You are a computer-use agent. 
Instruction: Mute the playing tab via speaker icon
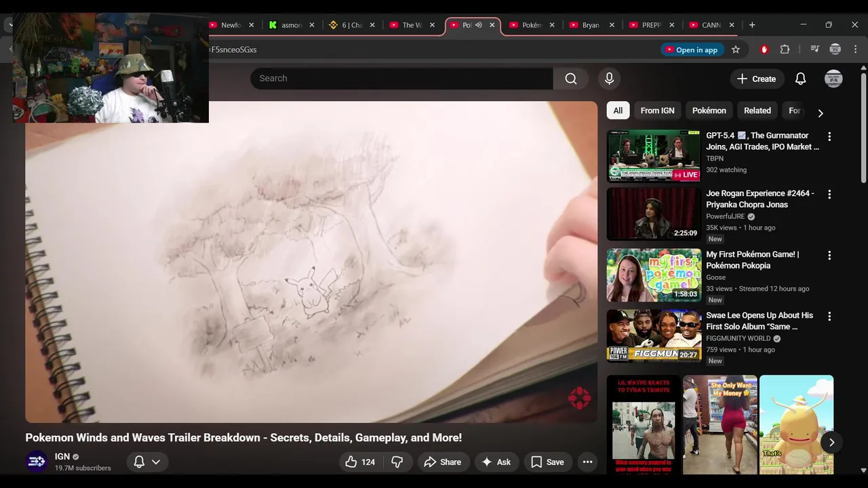(478, 25)
